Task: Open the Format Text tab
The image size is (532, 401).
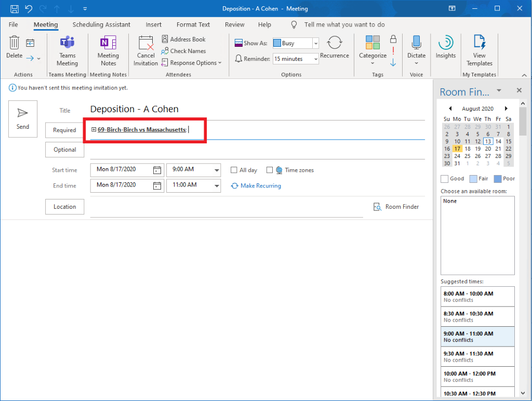Action: coord(193,24)
